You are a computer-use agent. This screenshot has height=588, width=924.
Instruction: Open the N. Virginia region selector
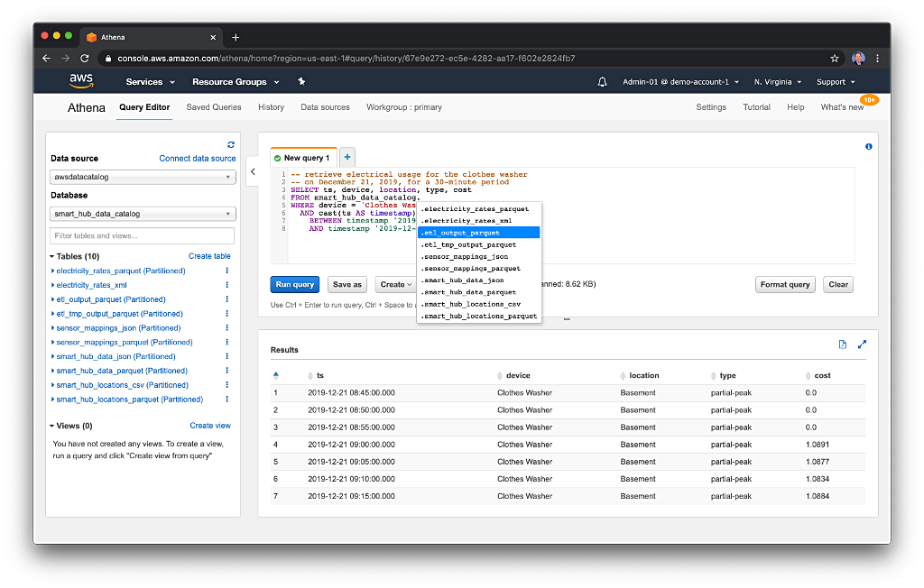pyautogui.click(x=777, y=82)
